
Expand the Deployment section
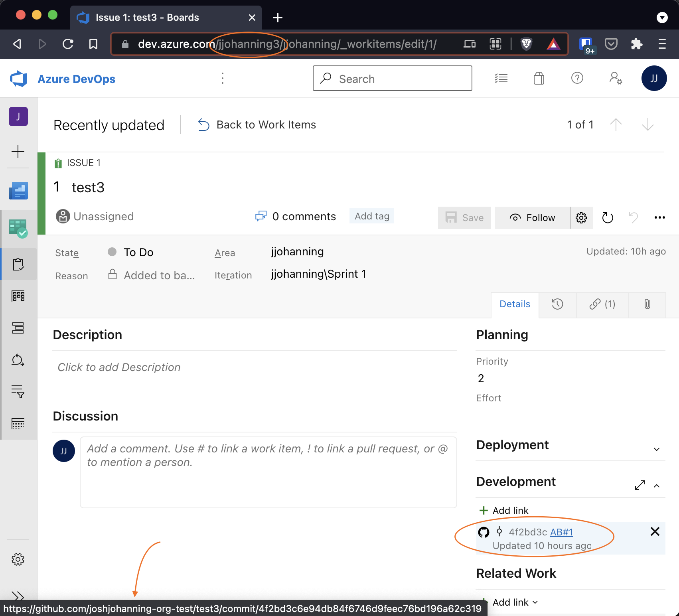coord(656,449)
